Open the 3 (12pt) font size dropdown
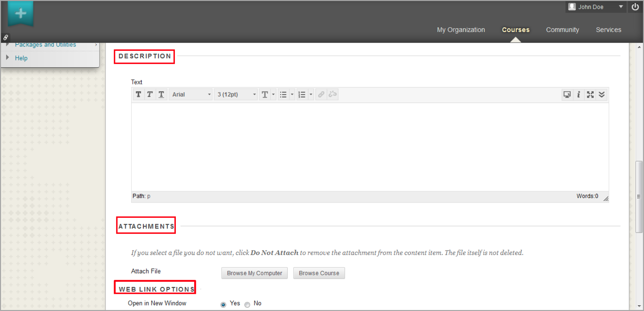 236,95
